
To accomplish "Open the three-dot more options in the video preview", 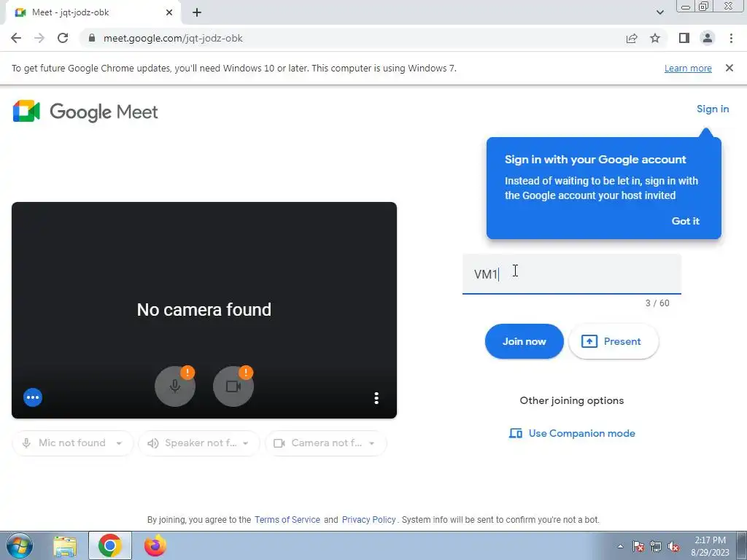I will [x=376, y=398].
